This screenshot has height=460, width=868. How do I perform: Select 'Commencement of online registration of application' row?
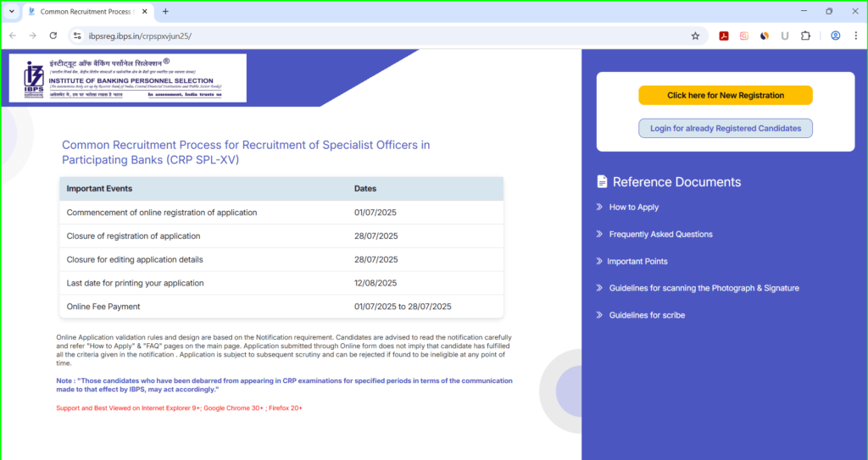click(281, 213)
